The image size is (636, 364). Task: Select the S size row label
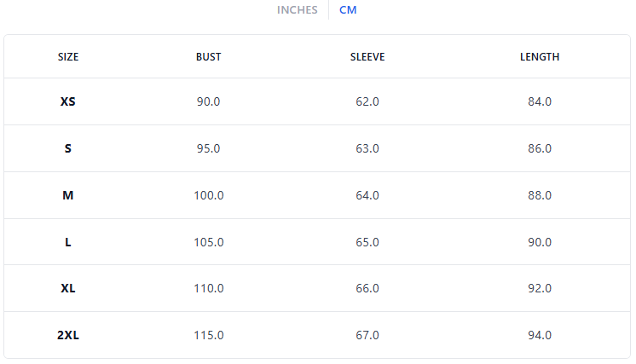click(68, 148)
